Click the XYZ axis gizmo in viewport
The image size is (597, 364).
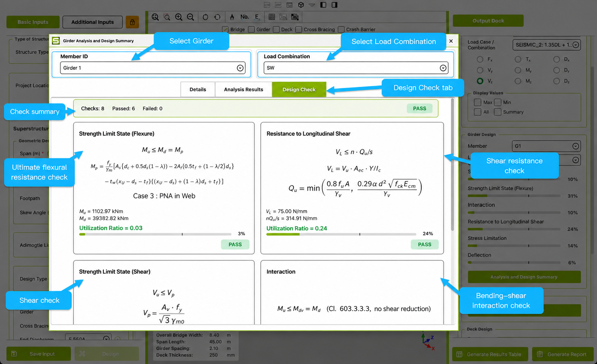pos(428,342)
